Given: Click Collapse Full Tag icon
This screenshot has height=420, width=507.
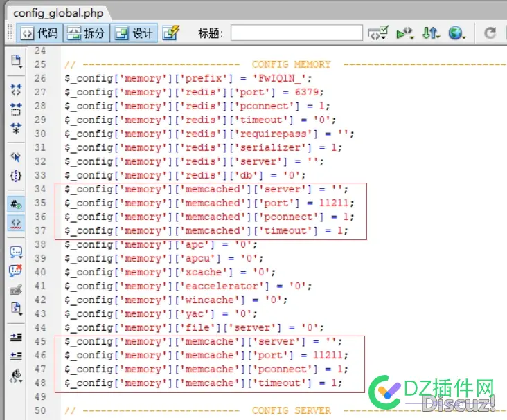Looking at the screenshot, I should (16, 90).
